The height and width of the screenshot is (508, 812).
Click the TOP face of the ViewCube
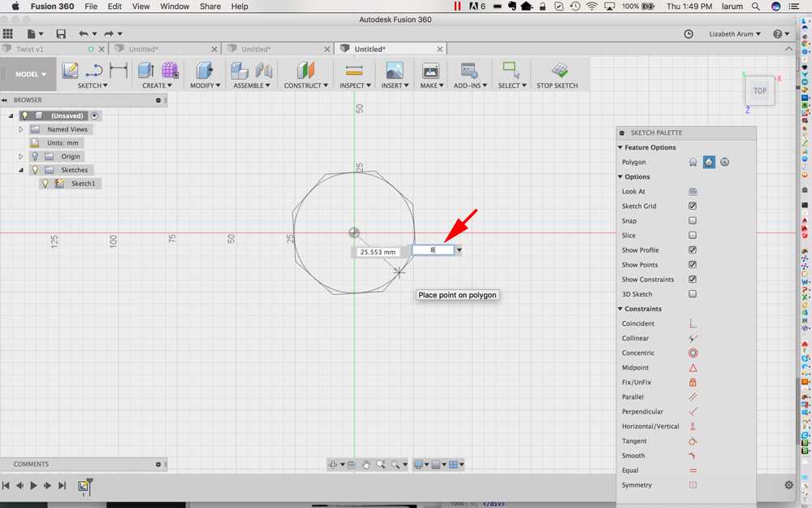pyautogui.click(x=760, y=91)
